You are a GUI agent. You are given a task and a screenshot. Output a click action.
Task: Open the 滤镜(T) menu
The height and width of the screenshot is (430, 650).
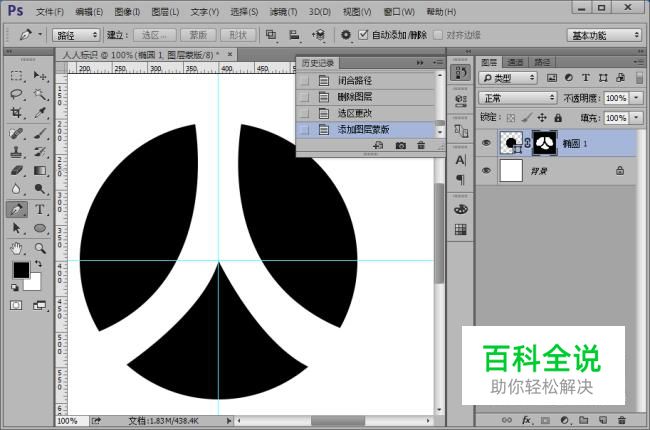coord(283,12)
